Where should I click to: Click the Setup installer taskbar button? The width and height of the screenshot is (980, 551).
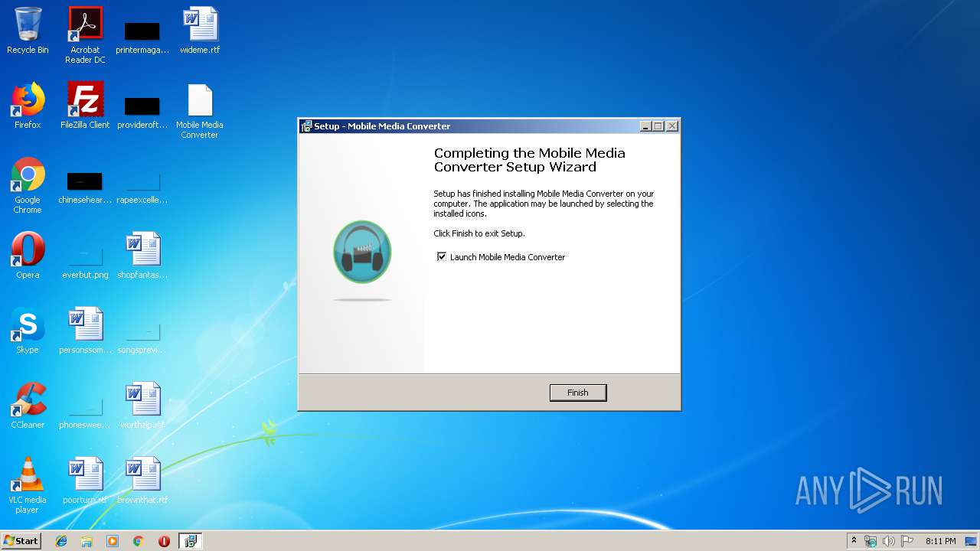pos(190,541)
